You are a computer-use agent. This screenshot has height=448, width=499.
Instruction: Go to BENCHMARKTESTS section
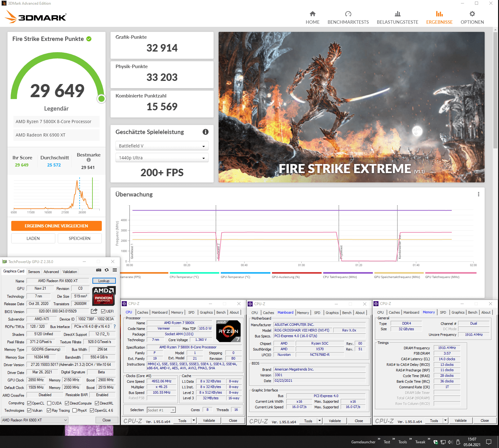tap(348, 18)
